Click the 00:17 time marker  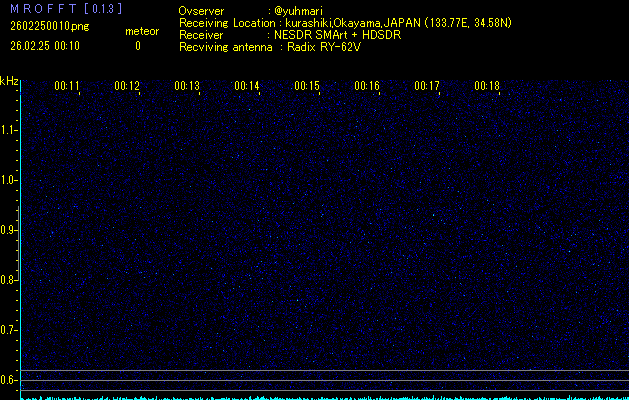427,86
